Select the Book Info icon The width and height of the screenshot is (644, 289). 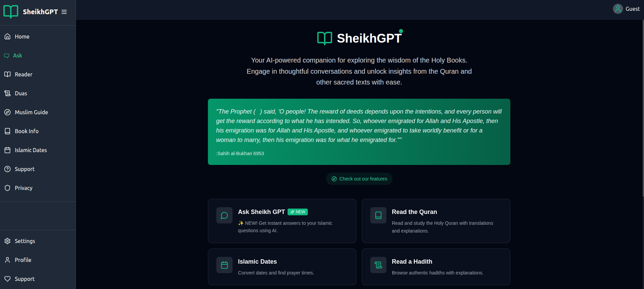(x=7, y=131)
